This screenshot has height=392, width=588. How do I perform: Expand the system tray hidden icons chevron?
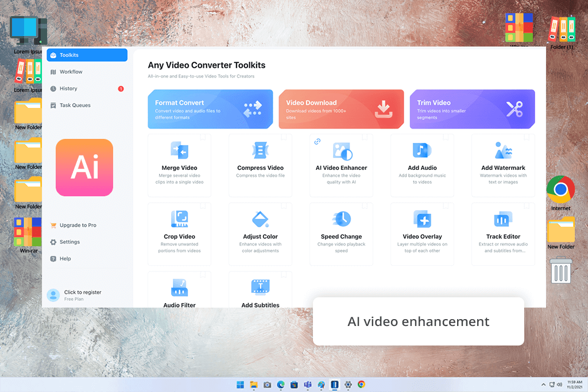point(543,385)
